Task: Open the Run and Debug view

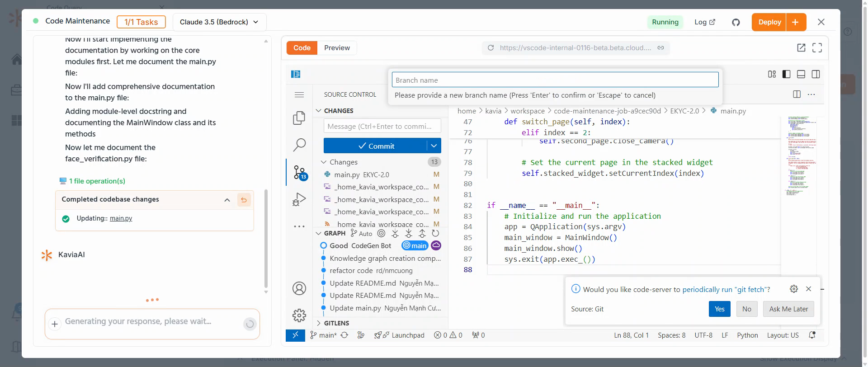Action: pyautogui.click(x=299, y=199)
